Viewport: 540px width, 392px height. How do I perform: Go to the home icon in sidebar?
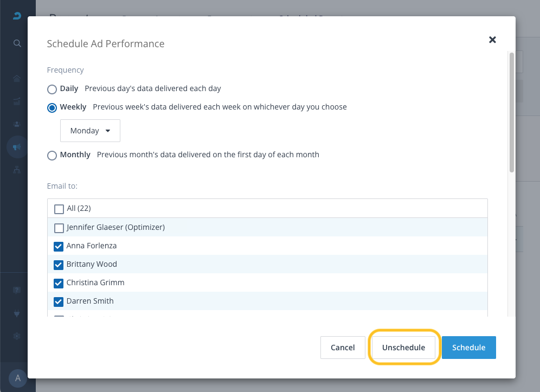[16, 78]
